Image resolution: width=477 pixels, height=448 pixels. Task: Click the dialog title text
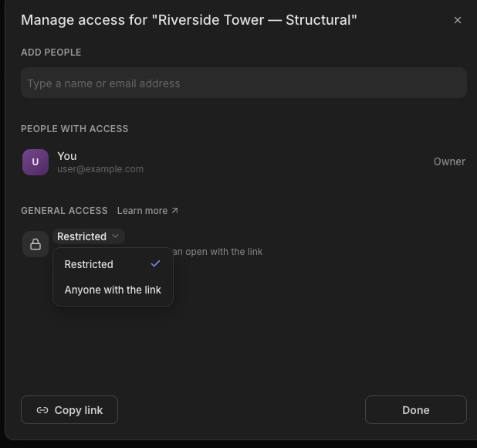click(x=189, y=20)
